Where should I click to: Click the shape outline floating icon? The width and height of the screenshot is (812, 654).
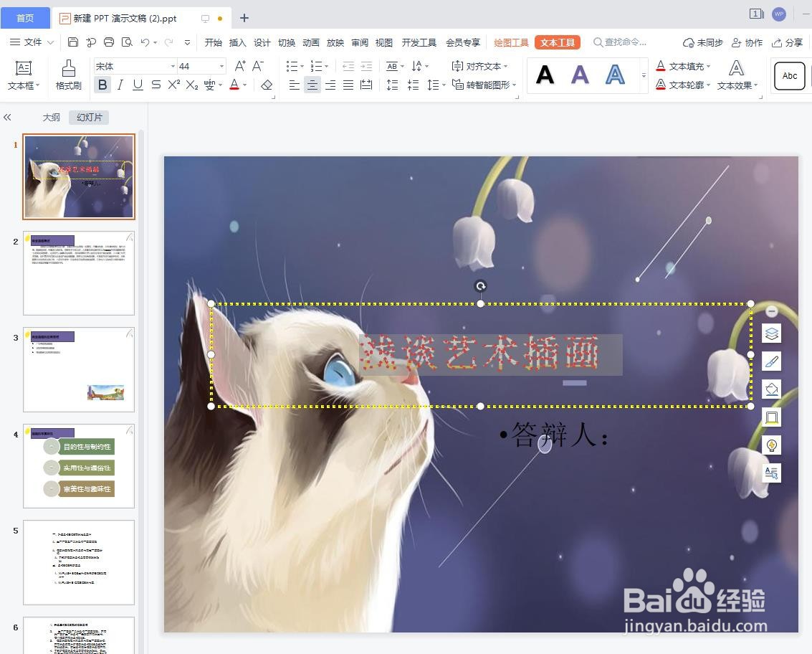pos(772,417)
